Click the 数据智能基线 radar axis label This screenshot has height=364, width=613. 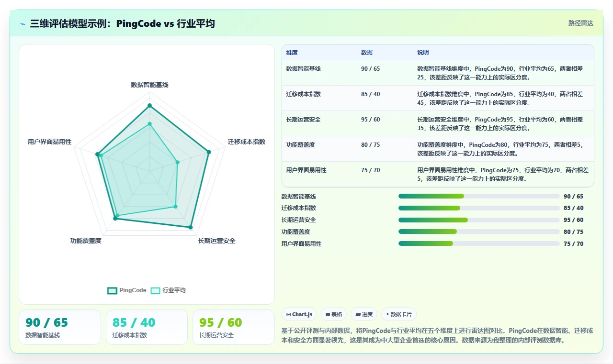click(x=149, y=85)
